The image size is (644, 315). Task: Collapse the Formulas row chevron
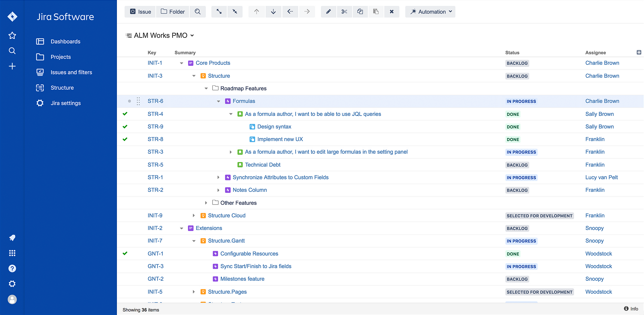(x=218, y=101)
